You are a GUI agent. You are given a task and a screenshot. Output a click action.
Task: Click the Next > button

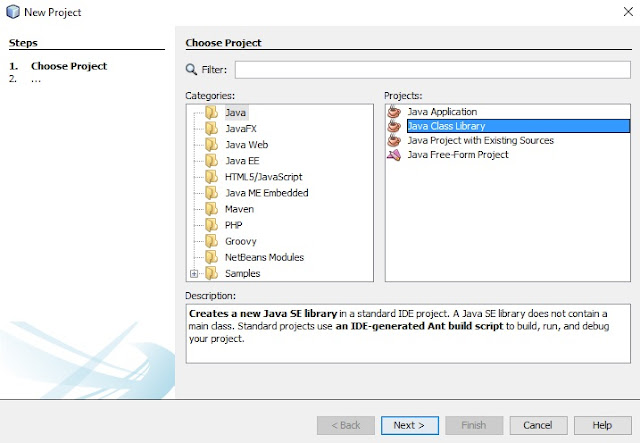tap(410, 425)
